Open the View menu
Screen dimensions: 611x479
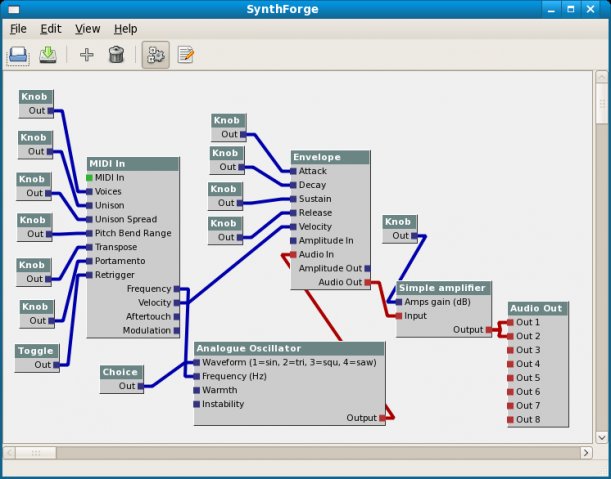(x=88, y=29)
